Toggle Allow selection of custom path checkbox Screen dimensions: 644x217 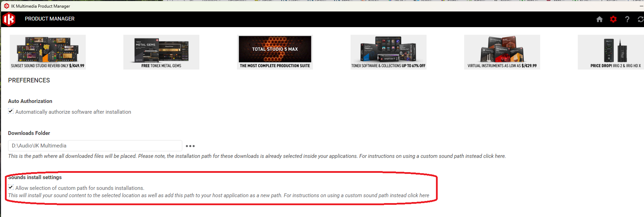11,187
